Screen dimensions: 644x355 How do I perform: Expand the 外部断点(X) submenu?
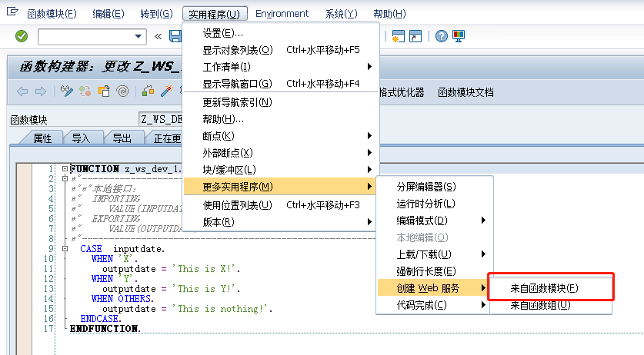click(x=369, y=153)
